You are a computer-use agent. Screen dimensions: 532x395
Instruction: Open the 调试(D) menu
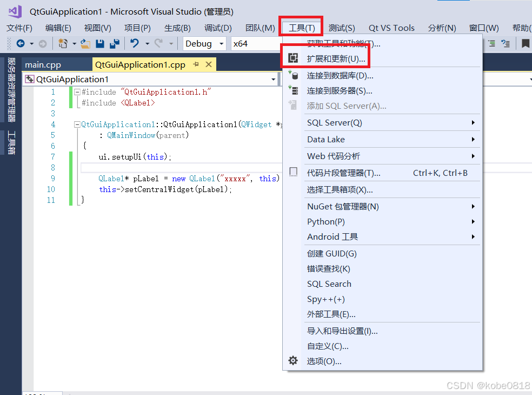coord(218,28)
